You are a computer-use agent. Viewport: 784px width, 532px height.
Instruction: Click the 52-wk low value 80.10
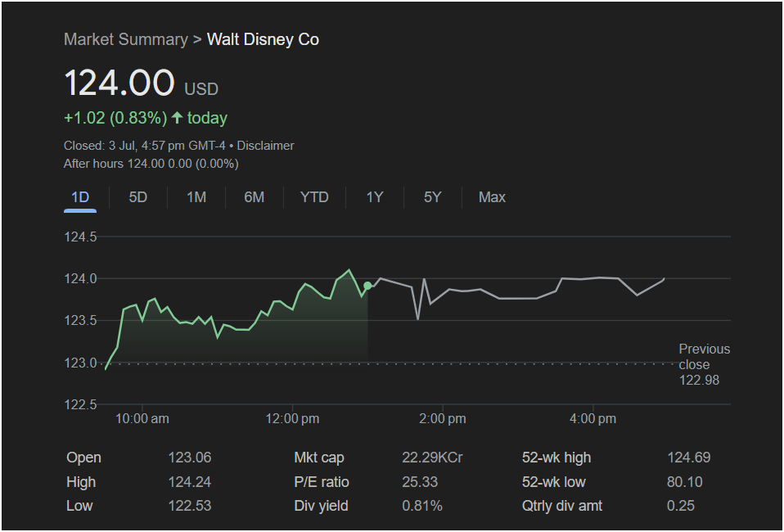pos(684,482)
